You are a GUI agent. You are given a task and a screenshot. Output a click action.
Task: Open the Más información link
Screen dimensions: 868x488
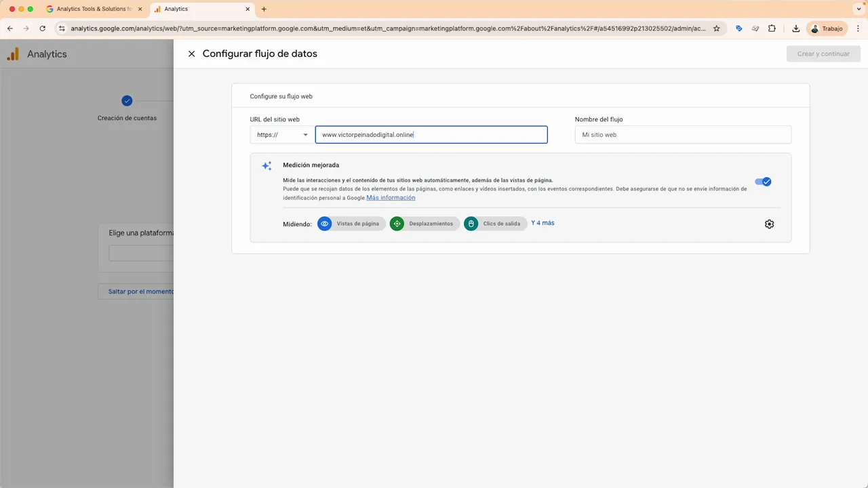pos(391,197)
